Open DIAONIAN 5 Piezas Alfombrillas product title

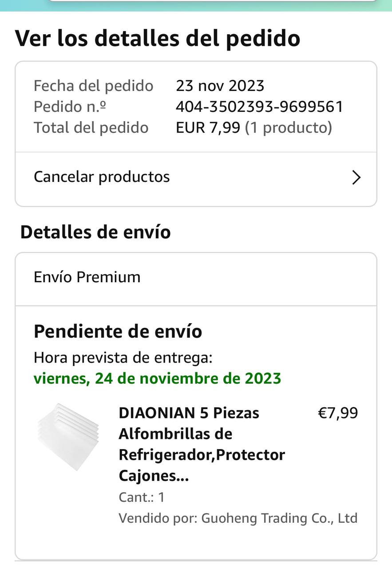tap(202, 444)
